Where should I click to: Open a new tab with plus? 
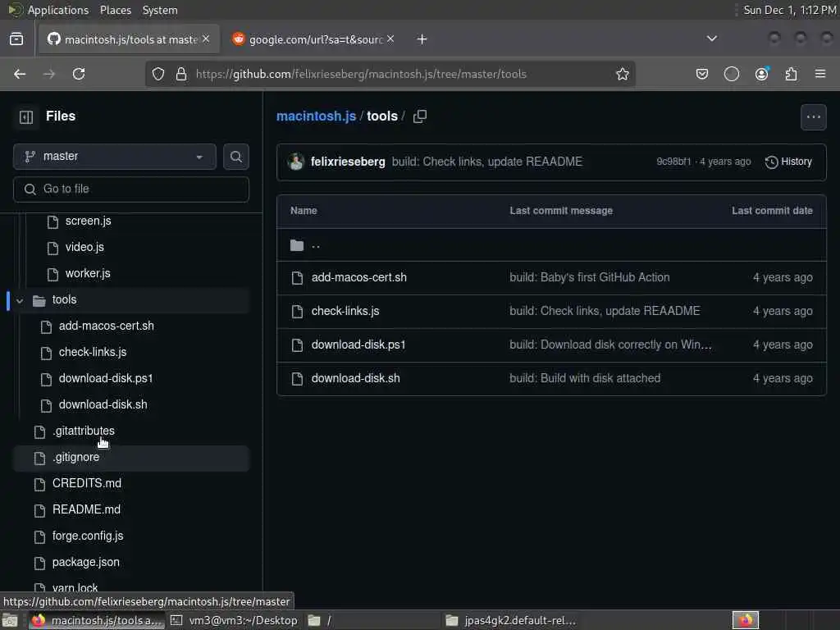tap(422, 39)
